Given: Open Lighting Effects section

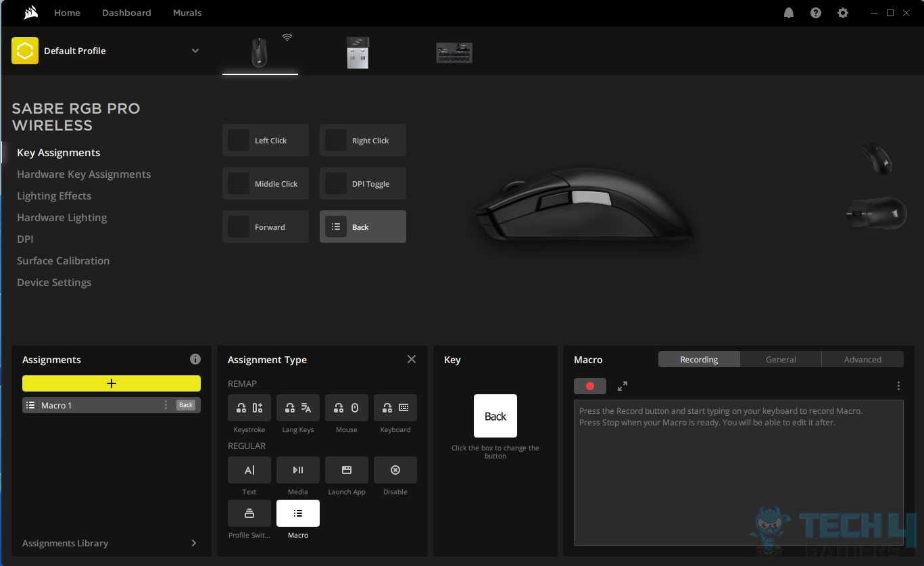Looking at the screenshot, I should coord(54,196).
